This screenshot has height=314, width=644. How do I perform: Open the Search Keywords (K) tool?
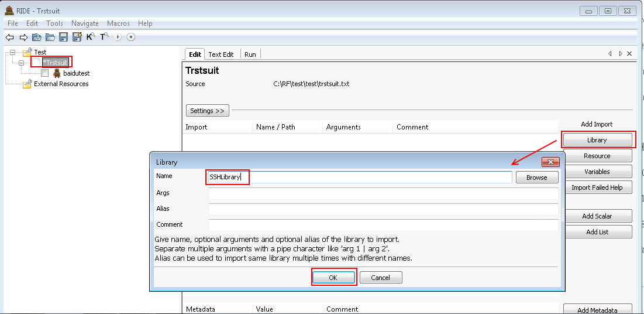click(90, 37)
